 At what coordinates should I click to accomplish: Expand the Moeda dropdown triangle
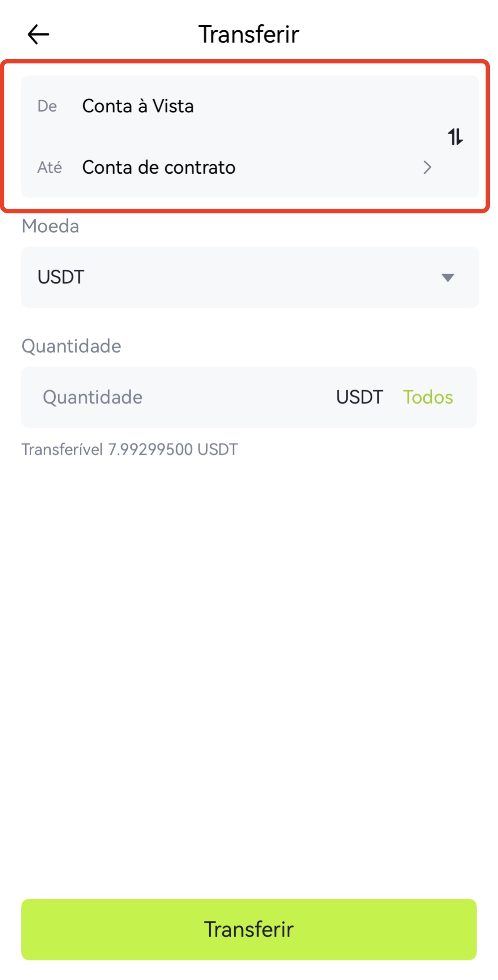coord(448,278)
